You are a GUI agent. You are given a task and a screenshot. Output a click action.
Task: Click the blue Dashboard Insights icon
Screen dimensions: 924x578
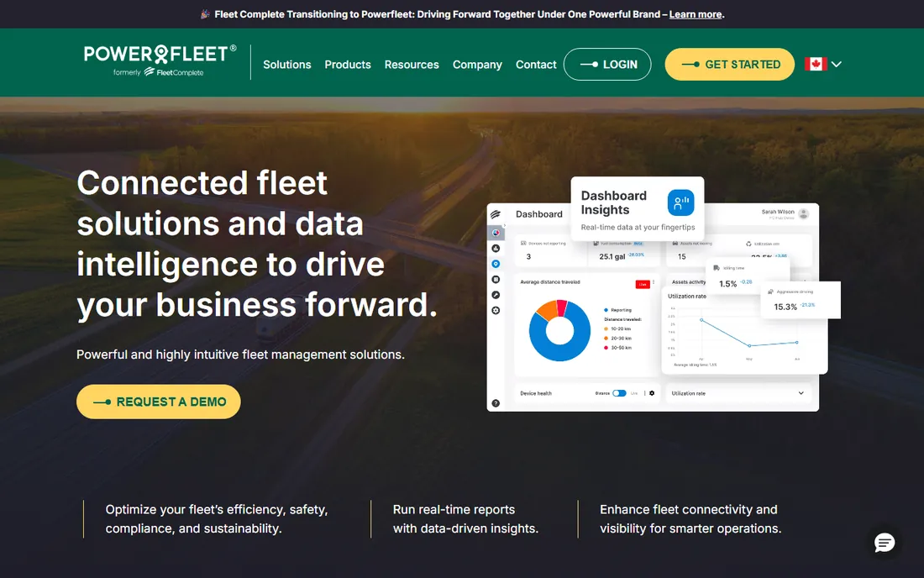click(680, 202)
